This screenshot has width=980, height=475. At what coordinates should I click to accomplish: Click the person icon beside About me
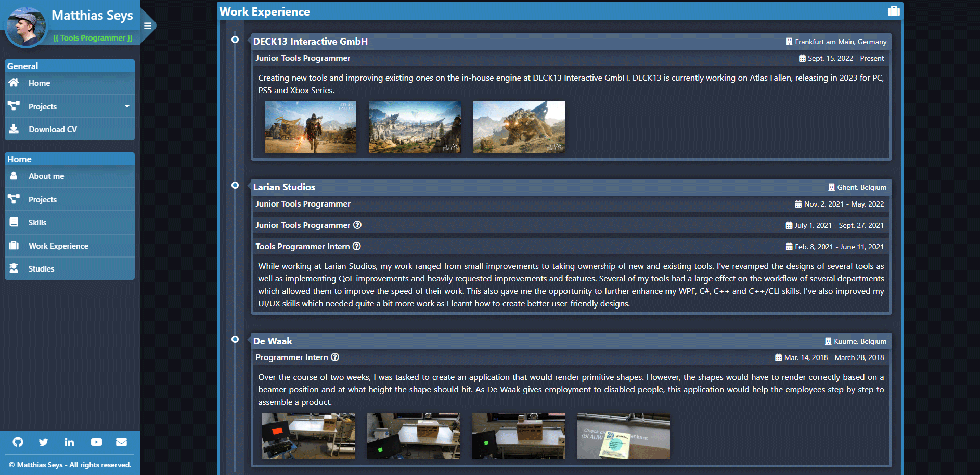coord(14,176)
